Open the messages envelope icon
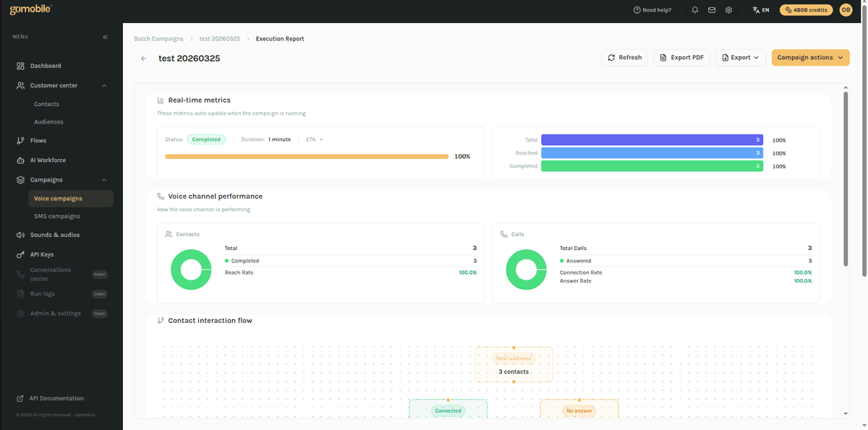The image size is (868, 430). (711, 9)
